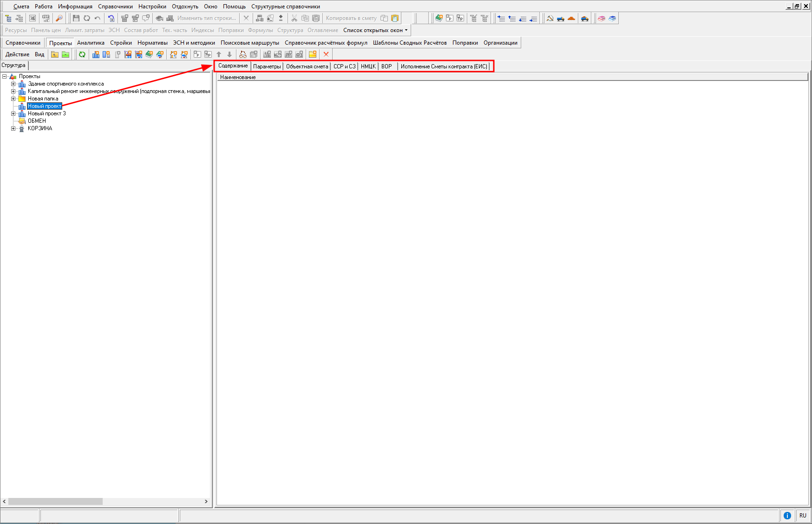
Task: Open the Список открытых окон dropdown
Action: point(375,30)
